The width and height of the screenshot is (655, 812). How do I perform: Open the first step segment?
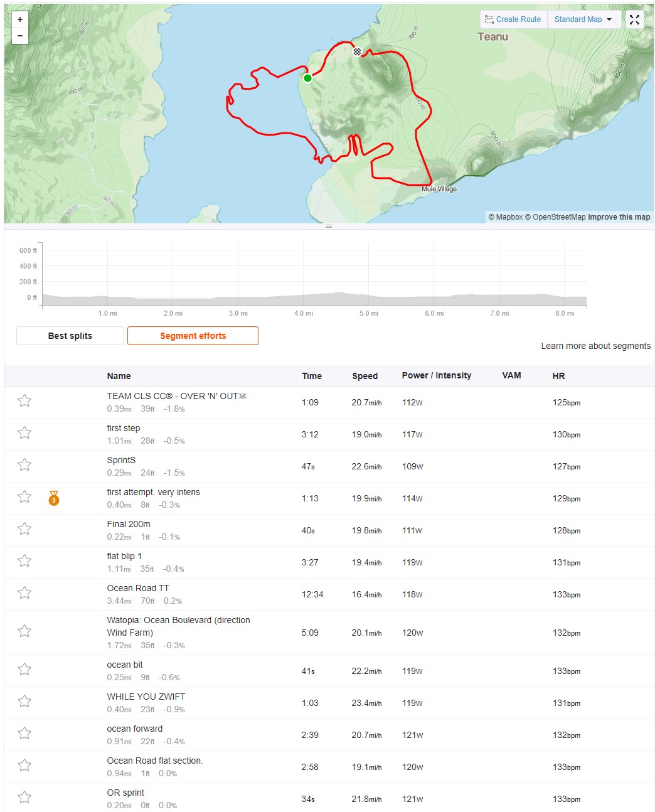pyautogui.click(x=123, y=428)
